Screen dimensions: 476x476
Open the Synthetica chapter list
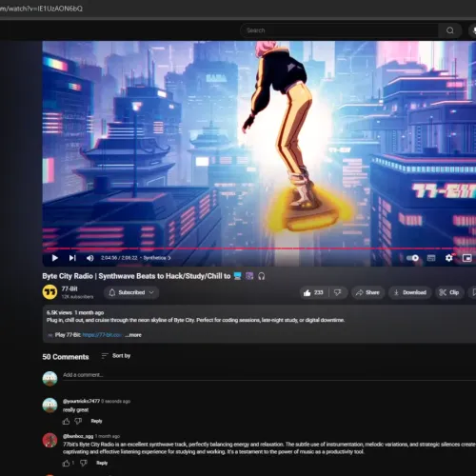tap(157, 258)
